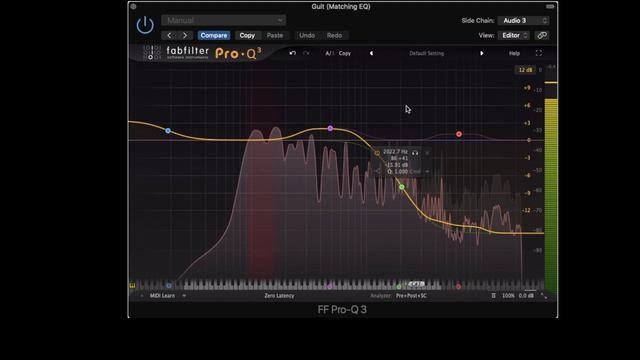Click the band split icon in popup
This screenshot has height=360, width=640.
pyautogui.click(x=378, y=171)
